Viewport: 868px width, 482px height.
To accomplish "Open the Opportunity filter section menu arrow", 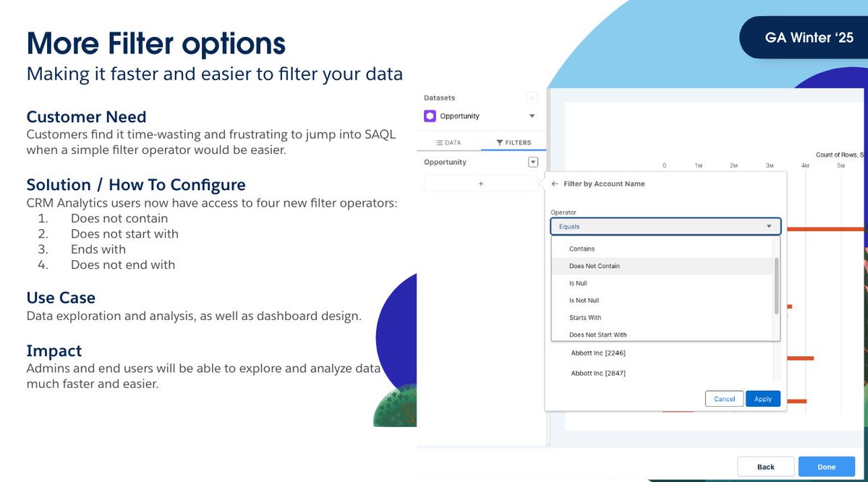I will pos(533,162).
